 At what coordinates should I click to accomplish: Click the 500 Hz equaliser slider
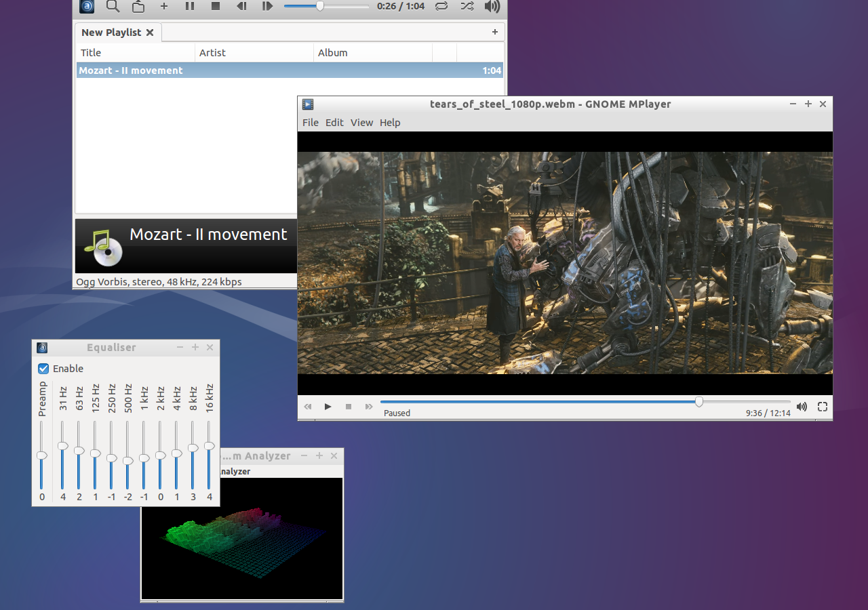[127, 455]
